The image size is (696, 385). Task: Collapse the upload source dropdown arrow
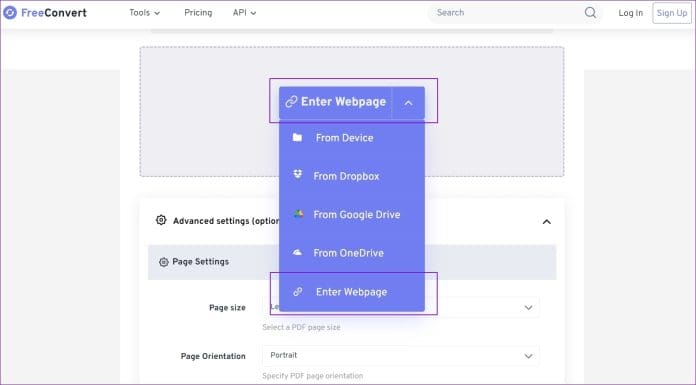408,103
